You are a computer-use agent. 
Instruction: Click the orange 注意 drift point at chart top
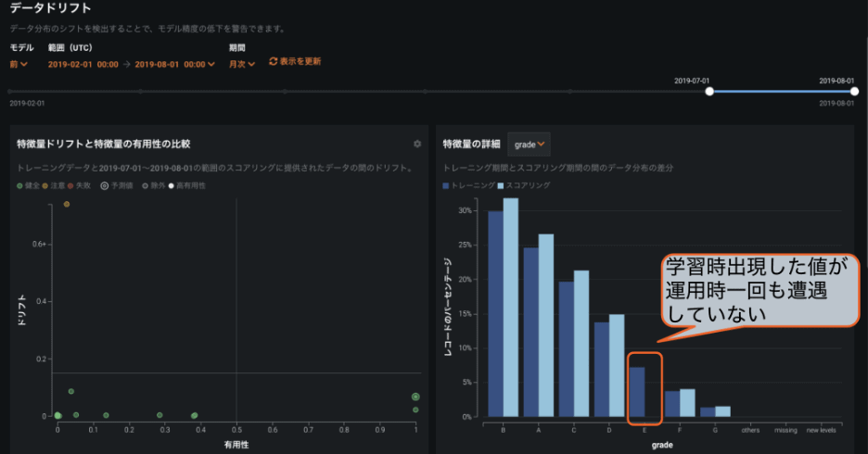pos(67,204)
